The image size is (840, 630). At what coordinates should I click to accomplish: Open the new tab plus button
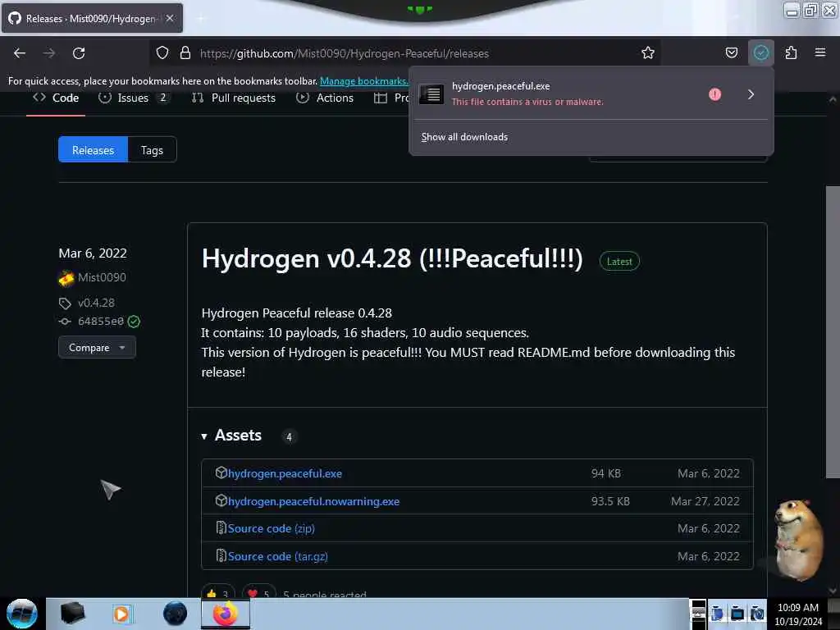(200, 18)
